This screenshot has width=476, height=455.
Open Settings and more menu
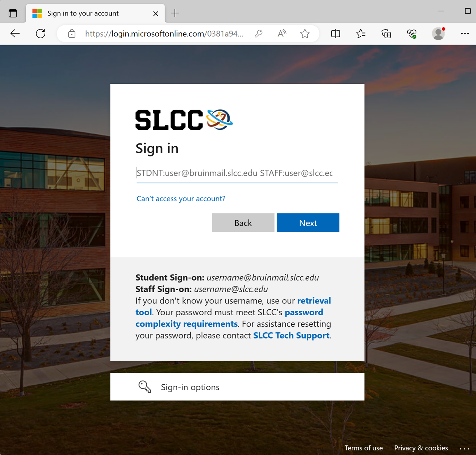tap(465, 34)
